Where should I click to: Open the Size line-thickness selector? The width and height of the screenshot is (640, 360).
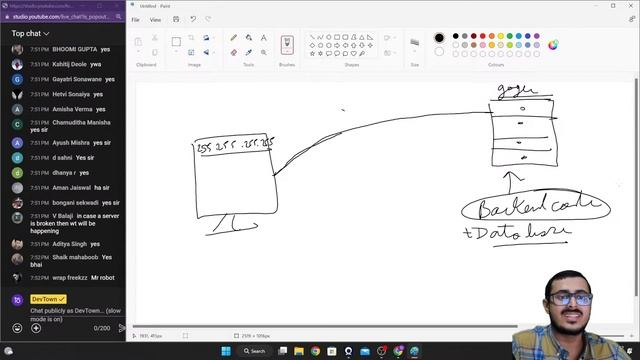point(414,42)
